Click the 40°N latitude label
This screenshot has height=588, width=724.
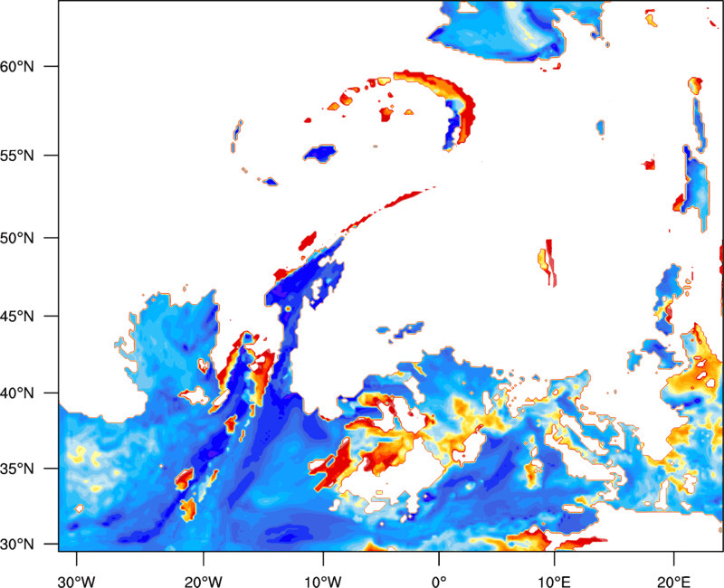(x=17, y=394)
